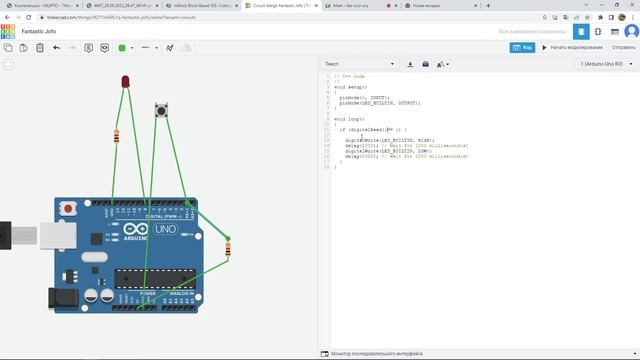Select the resistor near the Arduino's right side
Viewport: 640px width, 360px height.
click(228, 249)
